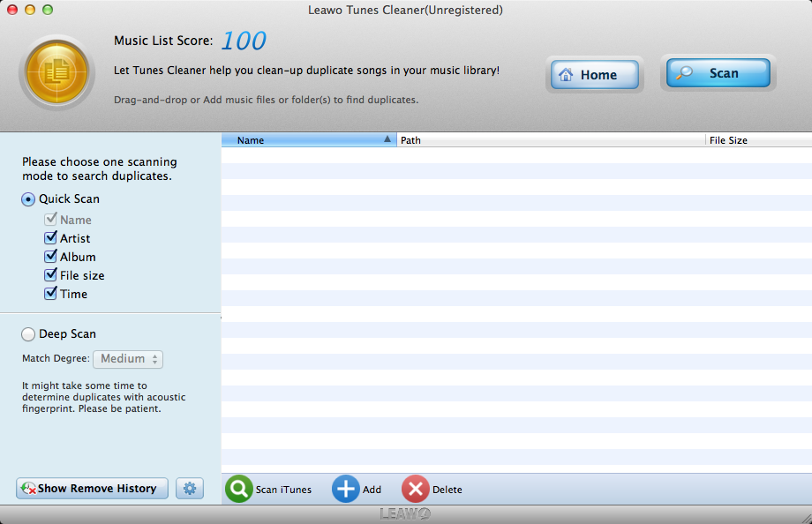This screenshot has width=812, height=524.
Task: Sort by File Size column header
Action: point(757,140)
